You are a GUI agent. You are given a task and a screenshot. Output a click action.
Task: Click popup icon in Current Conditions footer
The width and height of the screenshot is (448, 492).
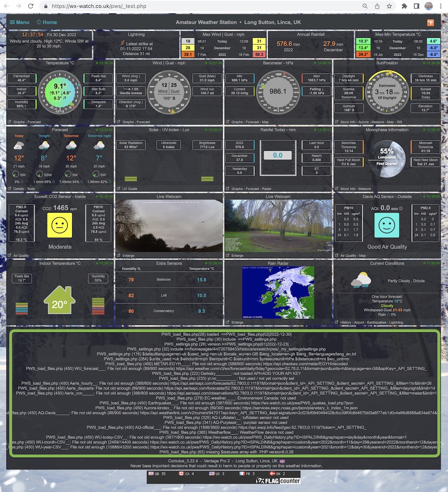tap(336, 322)
